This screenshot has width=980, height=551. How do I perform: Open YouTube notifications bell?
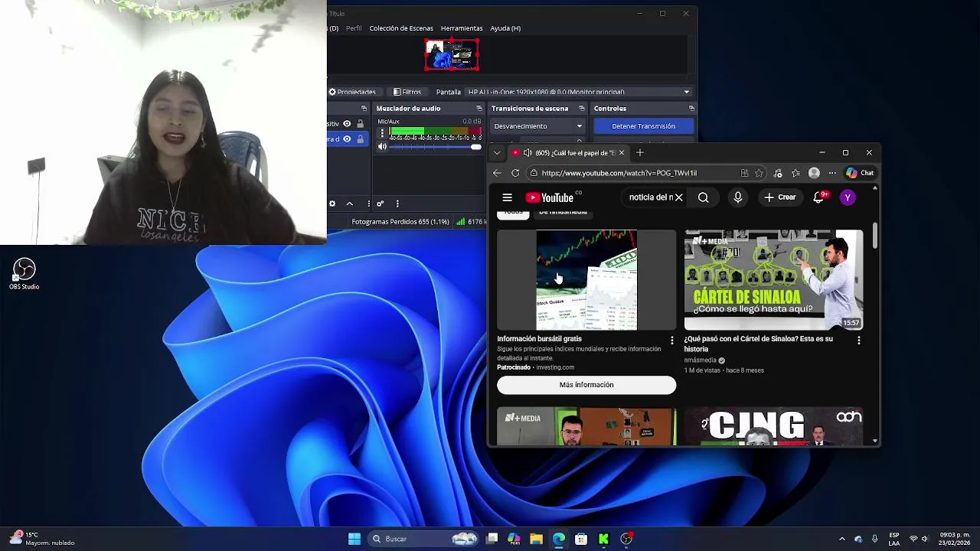pyautogui.click(x=819, y=197)
